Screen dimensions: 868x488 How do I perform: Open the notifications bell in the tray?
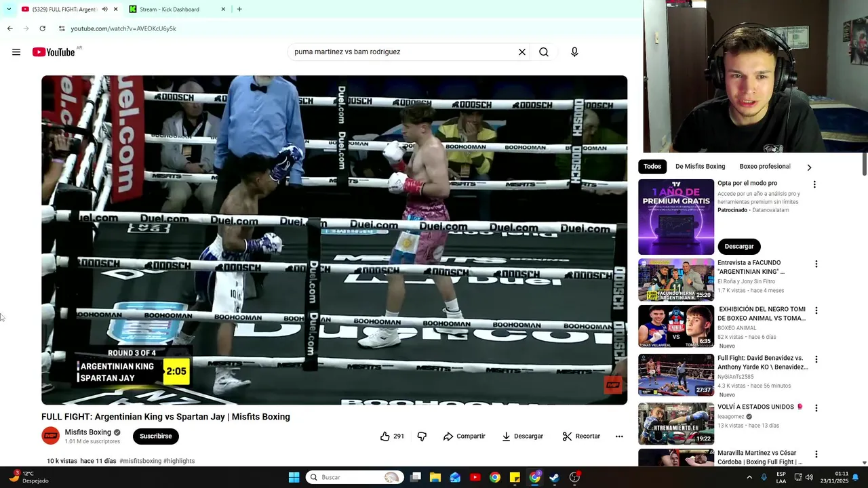pos(856,477)
